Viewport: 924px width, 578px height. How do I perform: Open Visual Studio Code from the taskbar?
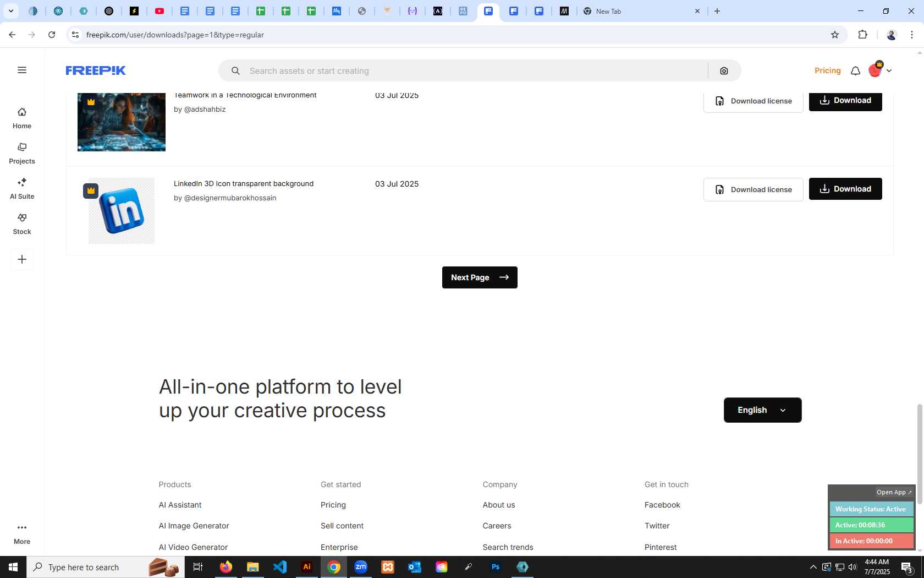click(280, 567)
